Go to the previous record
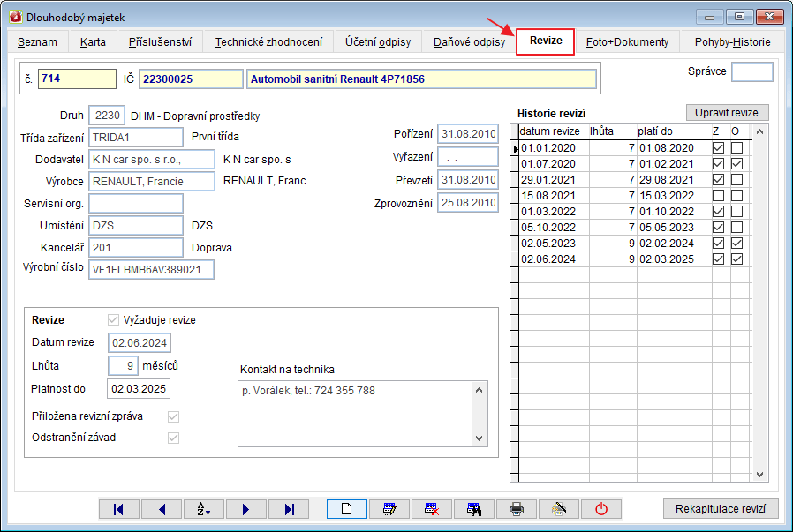Screen dimensions: 793x532 point(162,509)
